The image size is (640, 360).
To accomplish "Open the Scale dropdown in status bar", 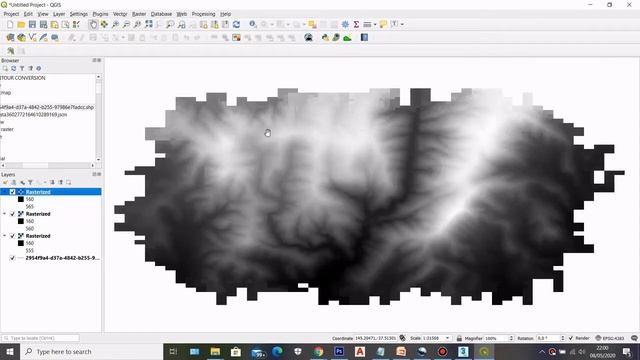I will [447, 338].
